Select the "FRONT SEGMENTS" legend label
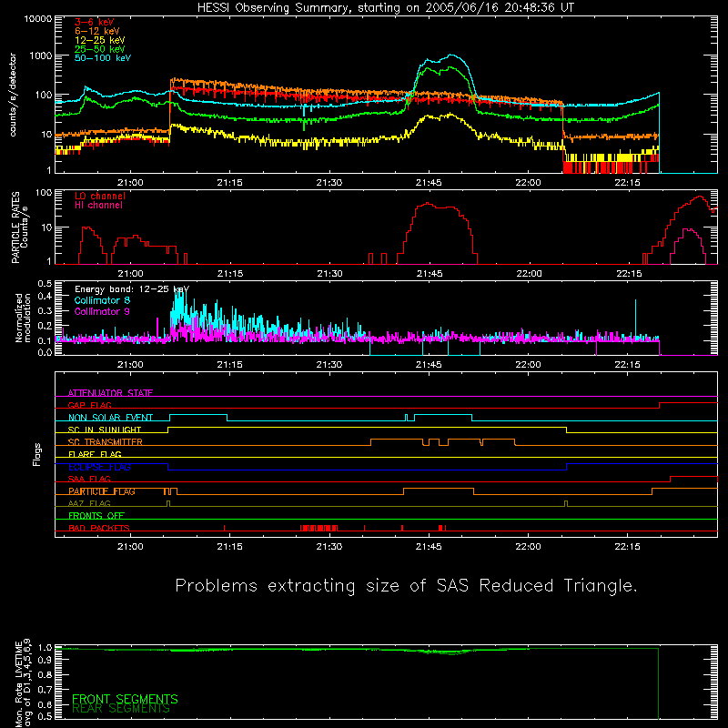The height and width of the screenshot is (728, 728). click(125, 699)
